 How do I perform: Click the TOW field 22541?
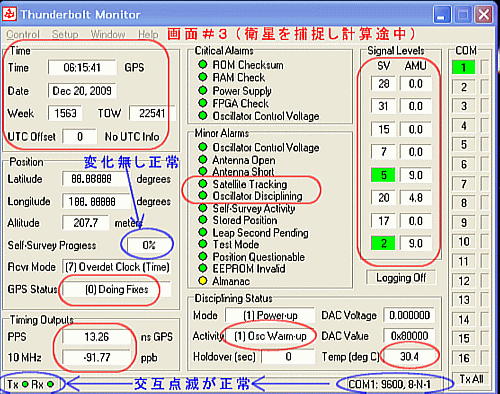click(x=152, y=113)
